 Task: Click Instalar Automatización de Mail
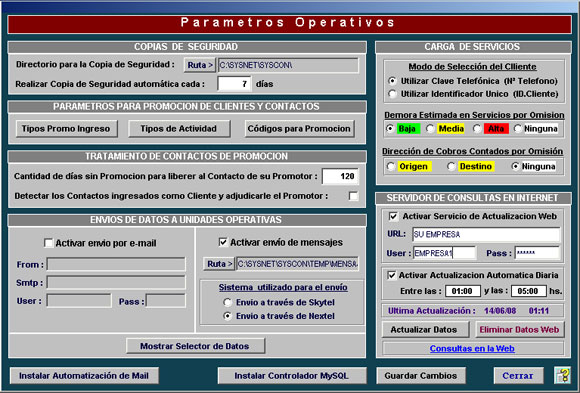point(84,376)
